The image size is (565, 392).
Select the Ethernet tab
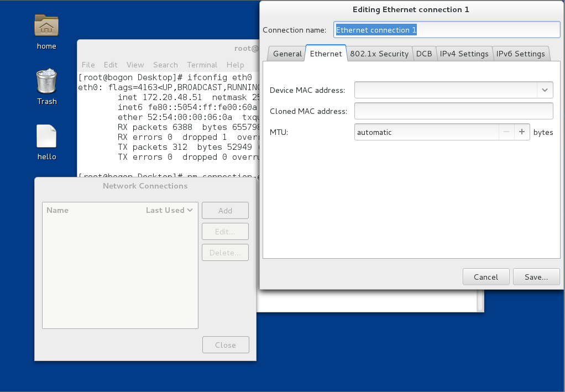coord(326,54)
